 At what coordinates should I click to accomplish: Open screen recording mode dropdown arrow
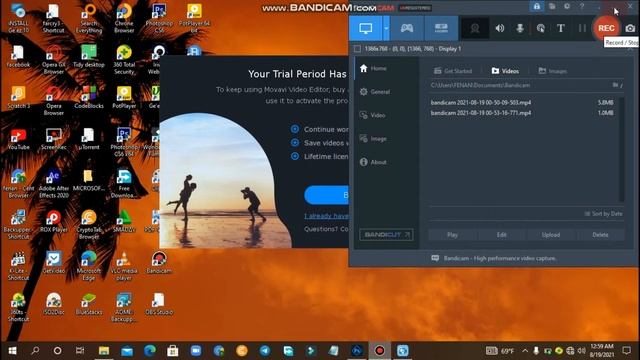pos(386,28)
